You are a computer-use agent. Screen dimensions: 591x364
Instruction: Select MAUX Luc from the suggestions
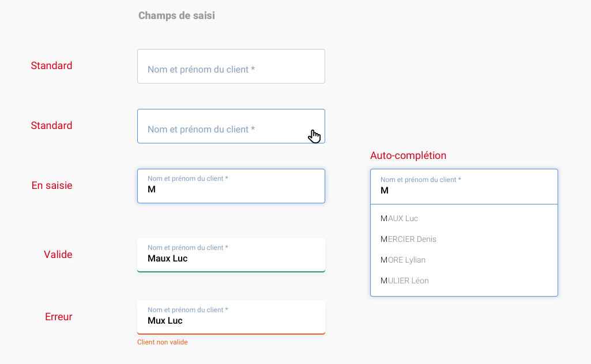pos(398,218)
